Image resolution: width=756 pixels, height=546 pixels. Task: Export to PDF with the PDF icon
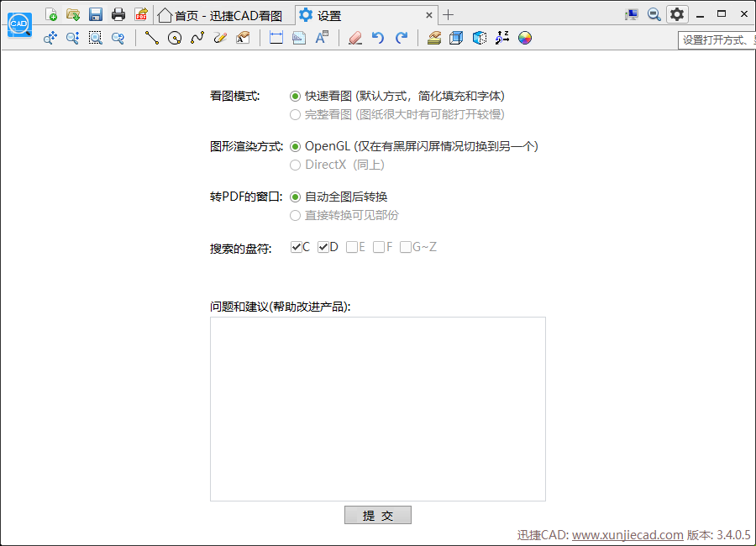pos(141,14)
